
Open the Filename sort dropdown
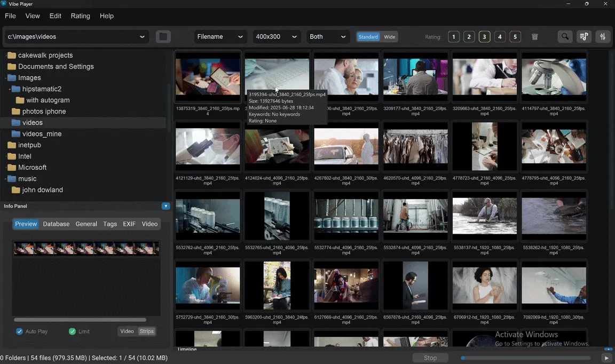[221, 36]
